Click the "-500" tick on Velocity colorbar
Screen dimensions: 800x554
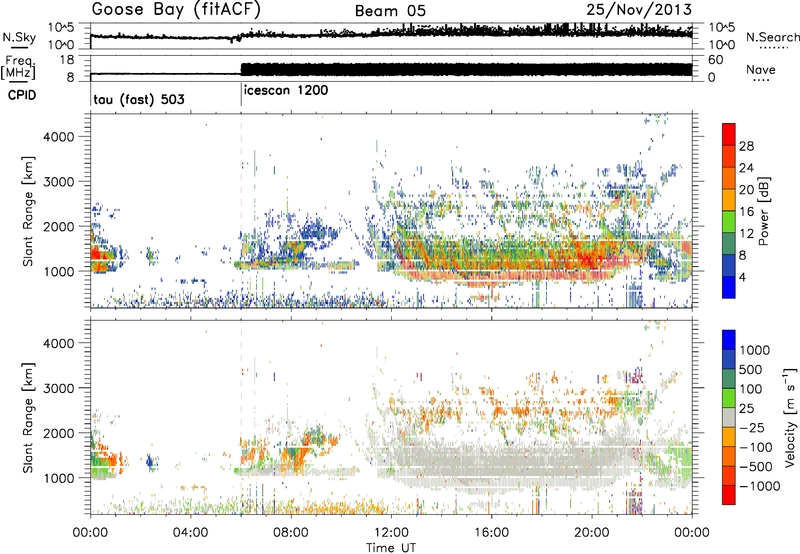click(756, 467)
